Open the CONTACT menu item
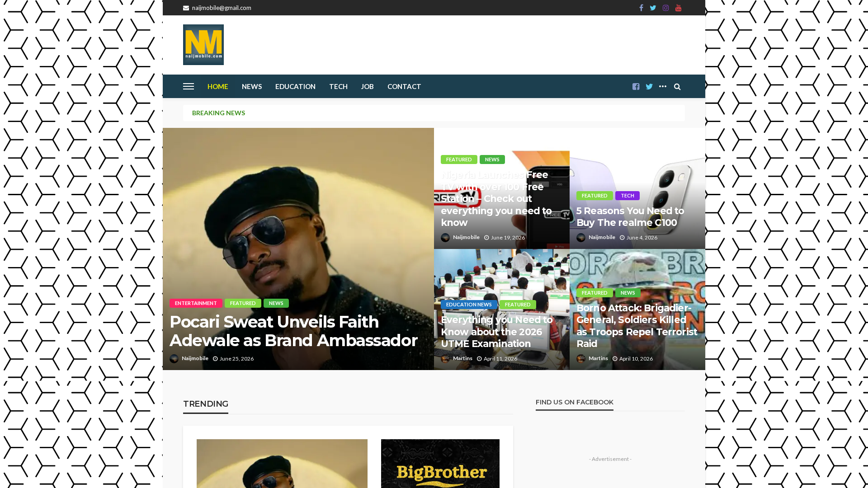The height and width of the screenshot is (488, 868). [404, 86]
